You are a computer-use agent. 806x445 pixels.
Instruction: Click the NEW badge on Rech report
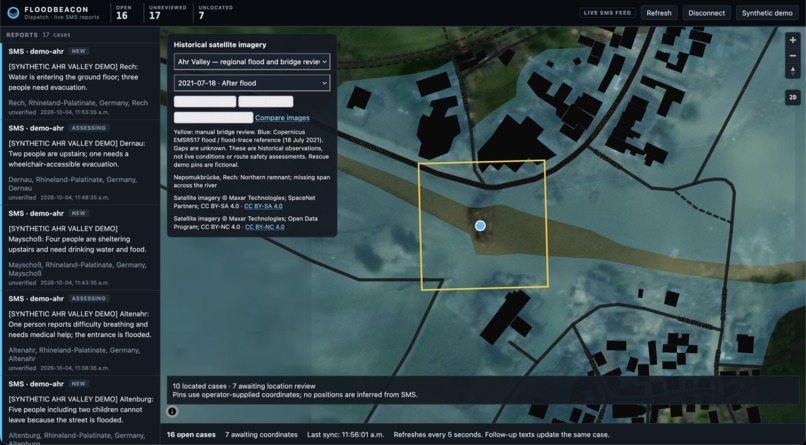click(x=79, y=51)
